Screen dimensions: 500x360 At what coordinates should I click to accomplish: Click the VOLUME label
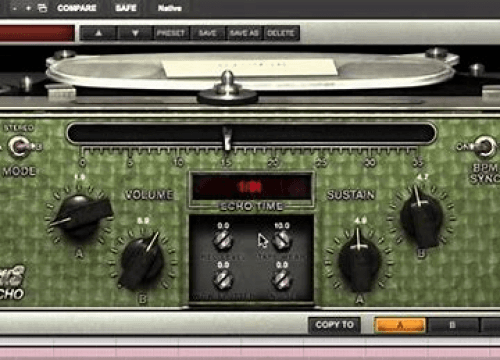point(149,195)
